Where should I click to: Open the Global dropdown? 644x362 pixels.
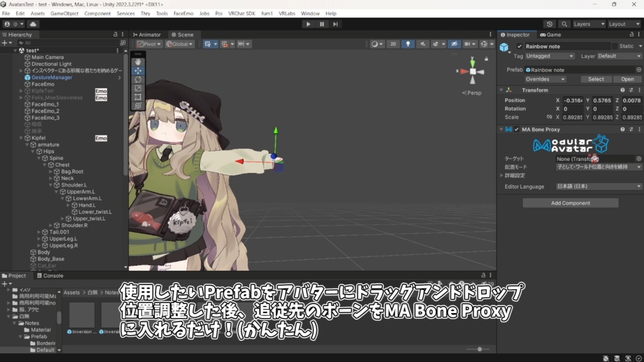click(x=179, y=44)
